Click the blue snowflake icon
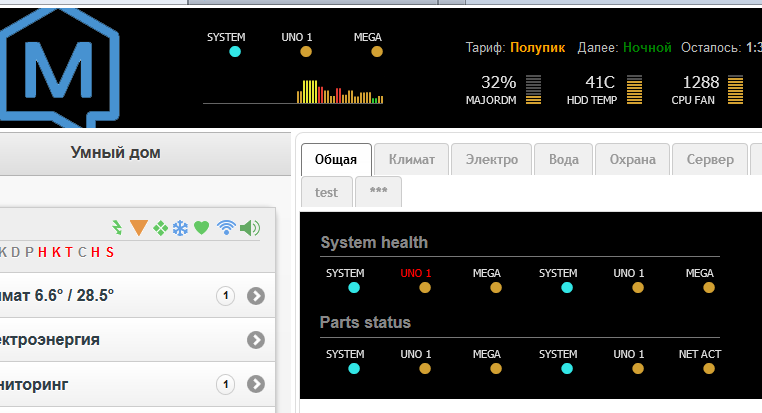This screenshot has height=413, width=762. 180,228
